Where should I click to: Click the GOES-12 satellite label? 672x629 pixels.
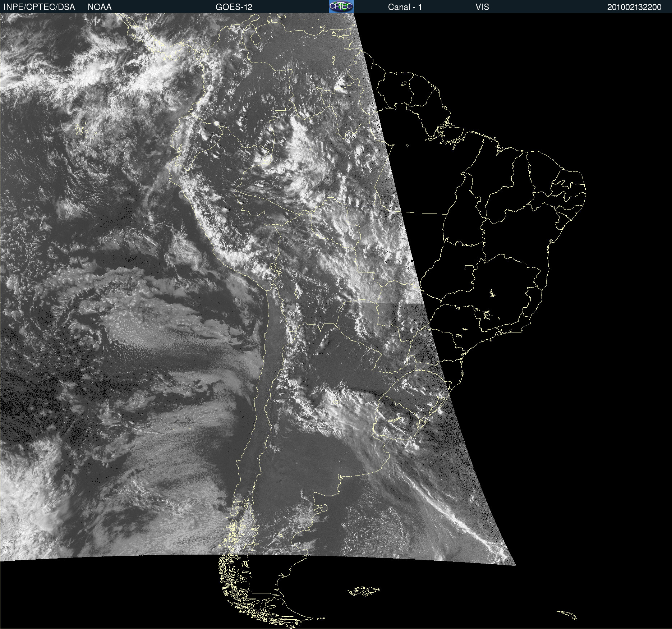234,7
